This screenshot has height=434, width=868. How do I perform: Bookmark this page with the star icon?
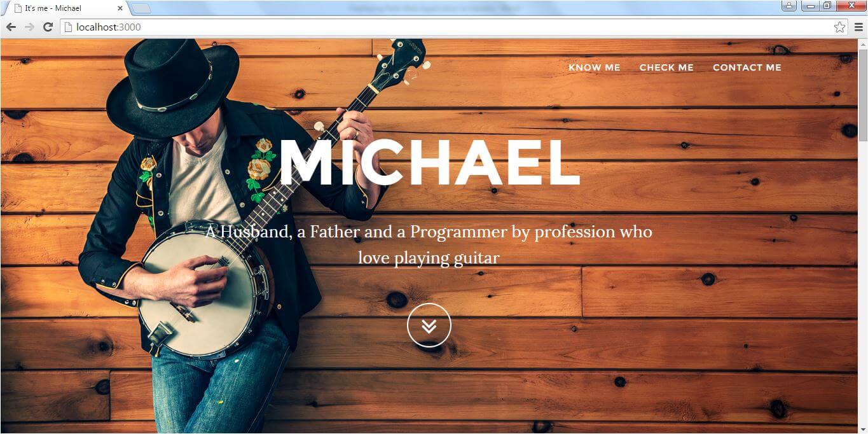click(839, 27)
